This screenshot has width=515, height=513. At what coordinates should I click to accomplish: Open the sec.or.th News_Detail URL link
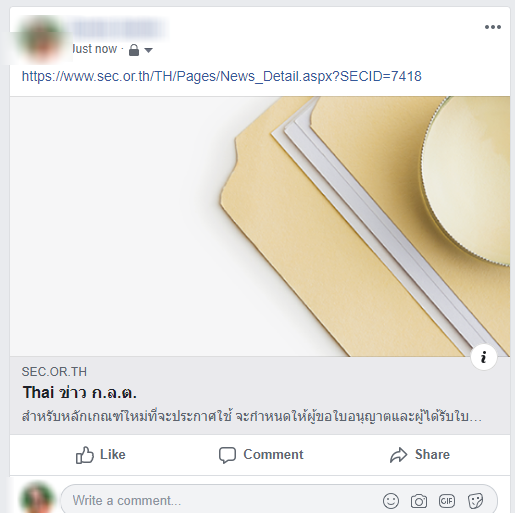click(222, 76)
